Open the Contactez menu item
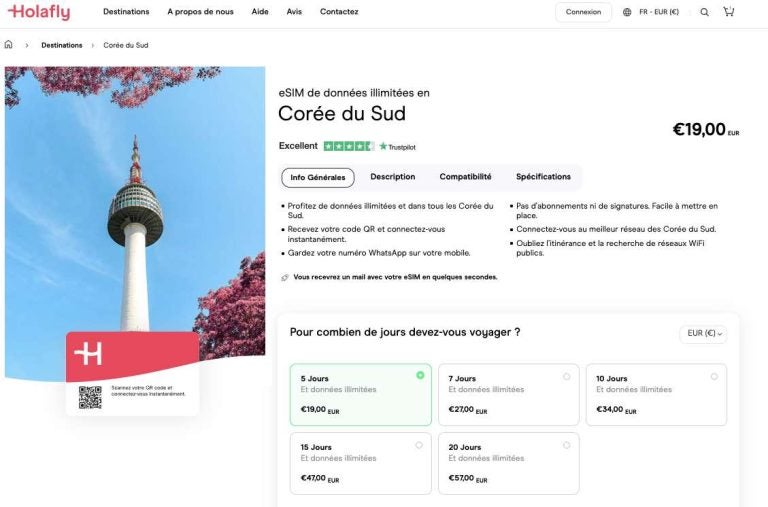 [x=339, y=12]
